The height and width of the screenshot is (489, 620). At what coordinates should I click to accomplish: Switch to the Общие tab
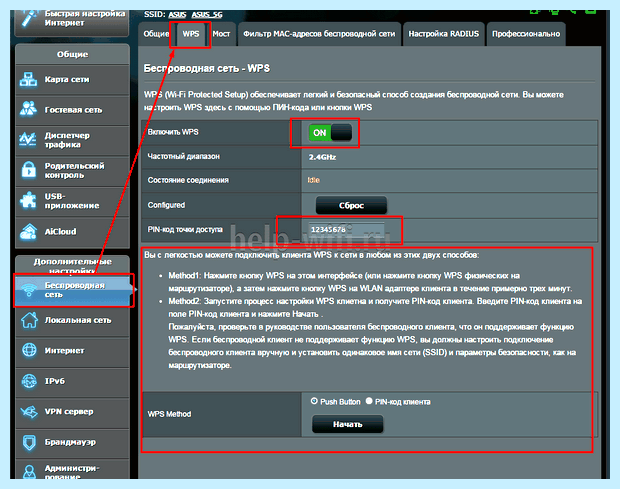156,34
